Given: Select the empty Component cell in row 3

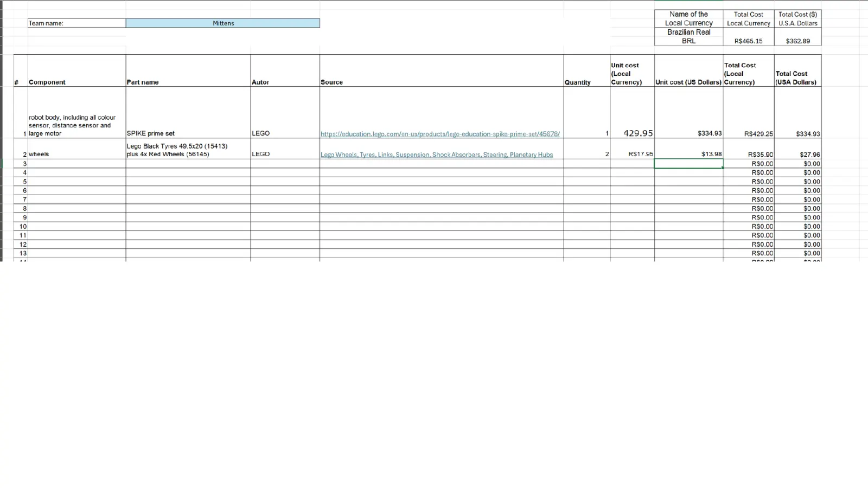Looking at the screenshot, I should pyautogui.click(x=77, y=163).
